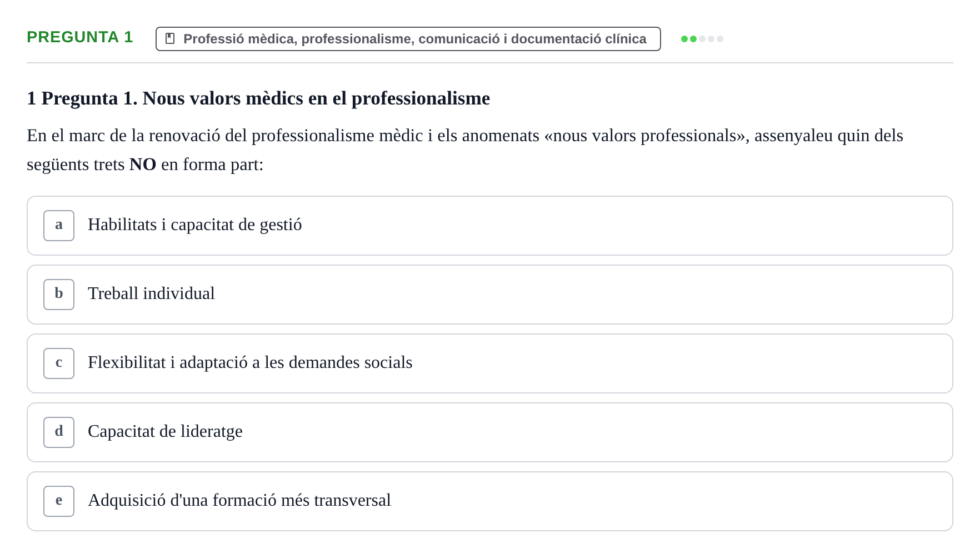Choose answer 'Adquisició d'una formació més transversal'
Viewport: 980px width, 558px height.
click(490, 501)
